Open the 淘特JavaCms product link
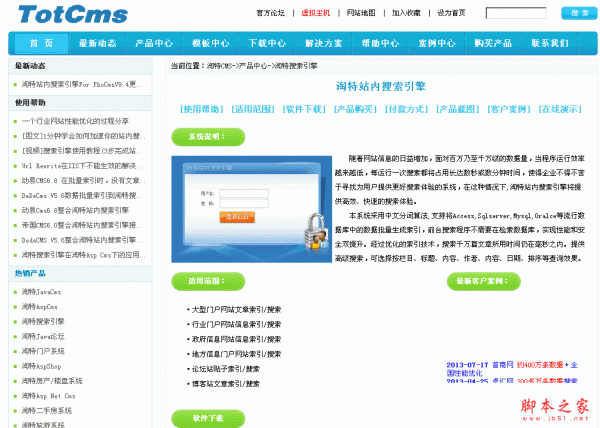This screenshot has height=428, width=600. pos(41,292)
